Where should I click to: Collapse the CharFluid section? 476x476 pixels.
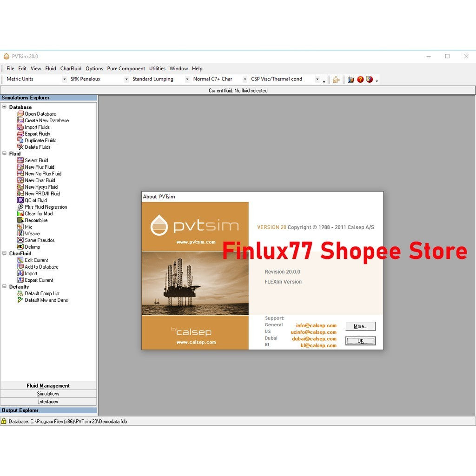tap(5, 253)
